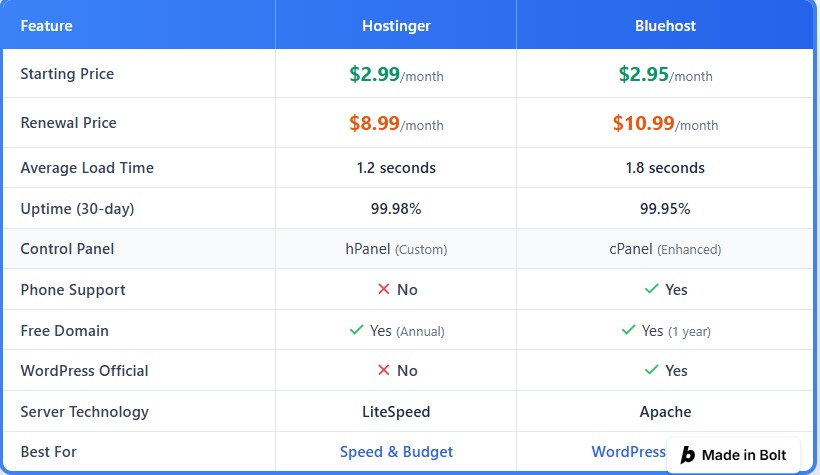The image size is (820, 475).
Task: Click the red X icon for Hostinger WordPress Official
Action: click(383, 370)
